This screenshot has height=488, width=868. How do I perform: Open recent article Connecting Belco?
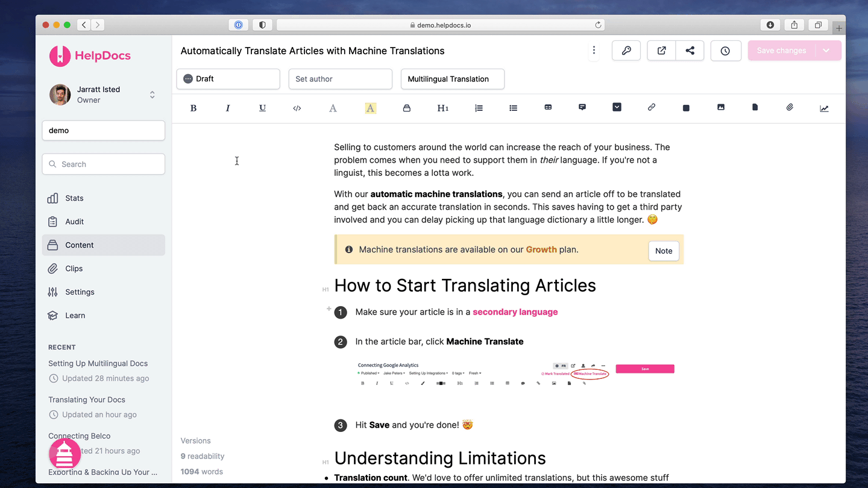pyautogui.click(x=79, y=436)
